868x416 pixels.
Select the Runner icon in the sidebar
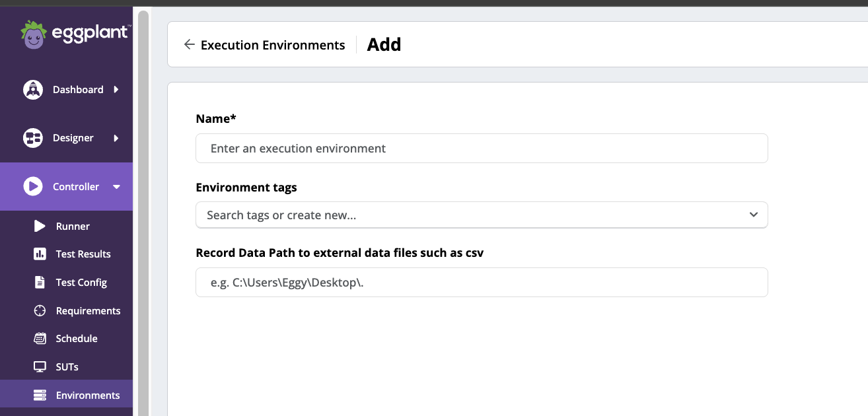point(39,226)
